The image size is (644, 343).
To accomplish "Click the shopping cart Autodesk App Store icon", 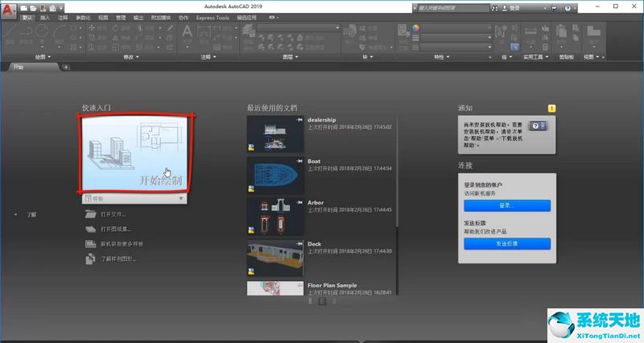I will (554, 8).
